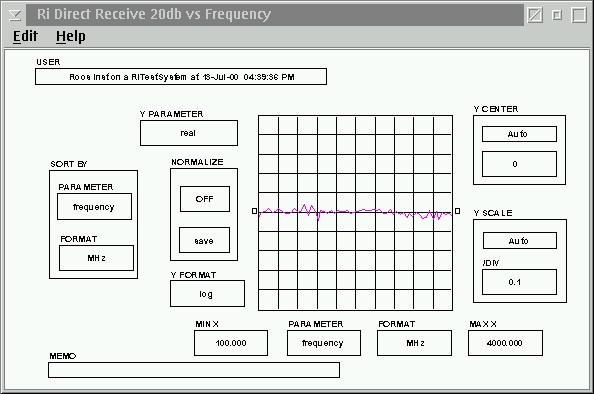Click the MEMO text field
Screen dimensions: 594x394
click(194, 370)
